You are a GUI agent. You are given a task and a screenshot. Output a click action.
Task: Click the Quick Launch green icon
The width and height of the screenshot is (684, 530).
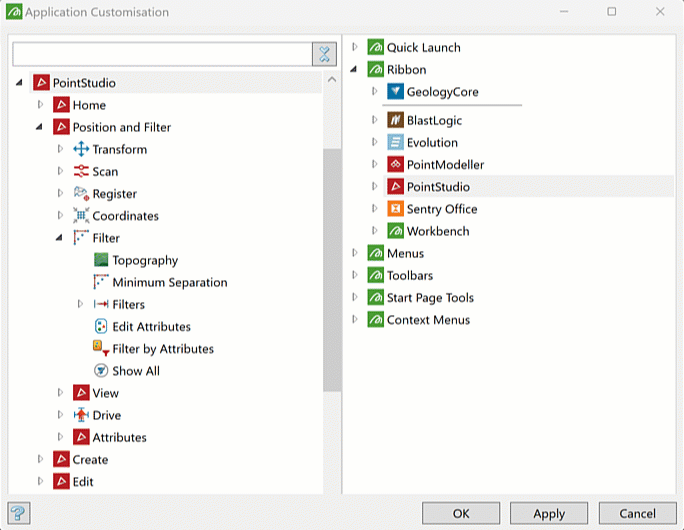(x=376, y=47)
